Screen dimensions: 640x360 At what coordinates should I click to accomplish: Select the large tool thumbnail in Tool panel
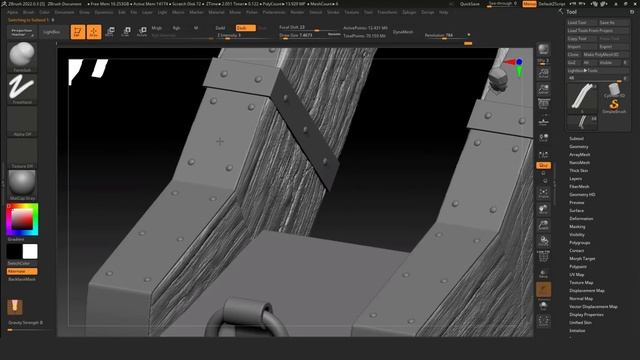pyautogui.click(x=582, y=98)
